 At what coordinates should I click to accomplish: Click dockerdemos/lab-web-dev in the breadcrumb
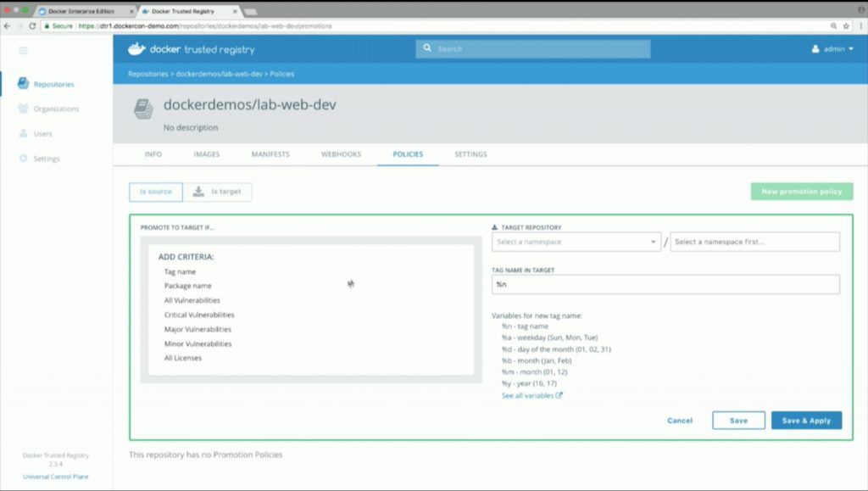[x=219, y=74]
